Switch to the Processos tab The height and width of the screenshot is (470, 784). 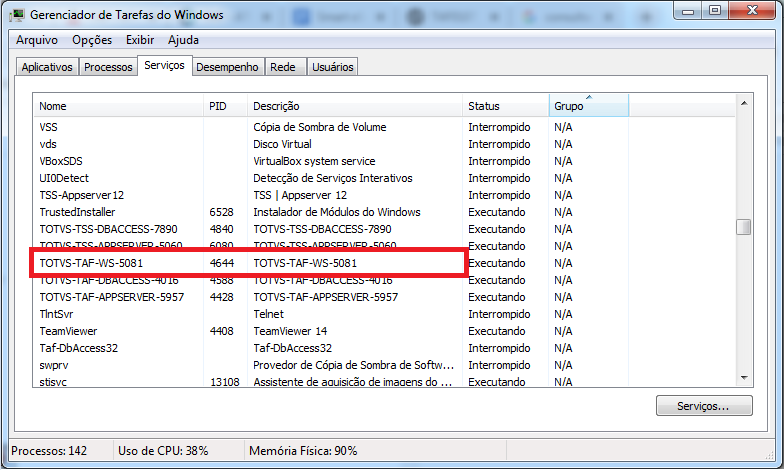click(x=108, y=67)
